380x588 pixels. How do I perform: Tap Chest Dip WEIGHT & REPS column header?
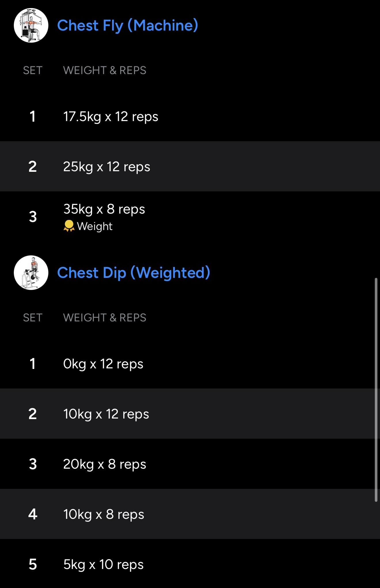point(105,318)
